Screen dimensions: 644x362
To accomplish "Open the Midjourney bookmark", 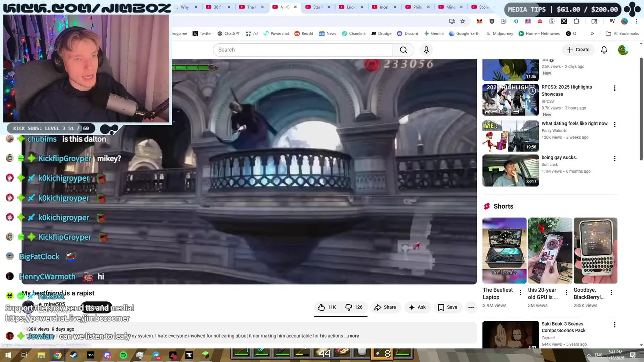I will tap(499, 34).
